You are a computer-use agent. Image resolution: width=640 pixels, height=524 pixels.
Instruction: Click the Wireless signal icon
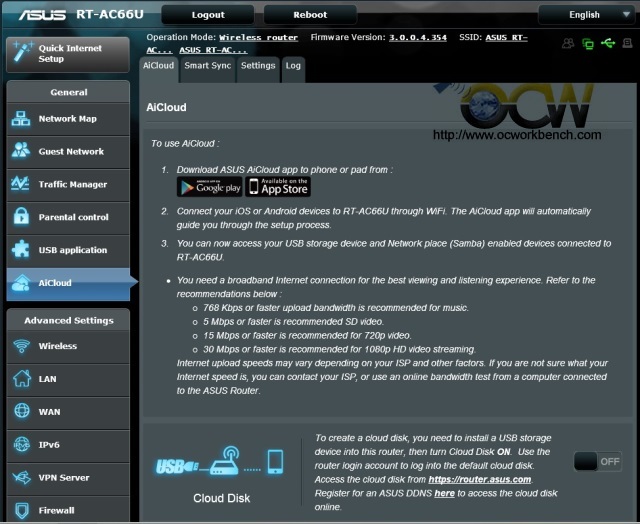point(21,346)
